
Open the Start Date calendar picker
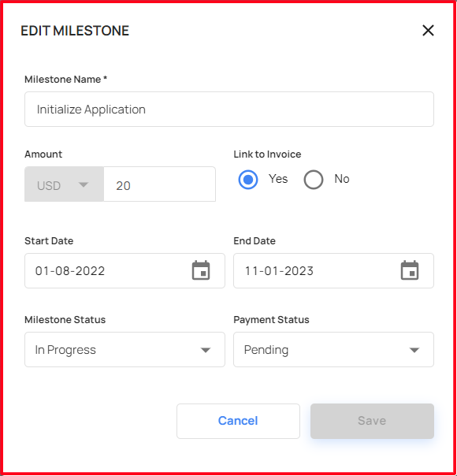(x=201, y=270)
